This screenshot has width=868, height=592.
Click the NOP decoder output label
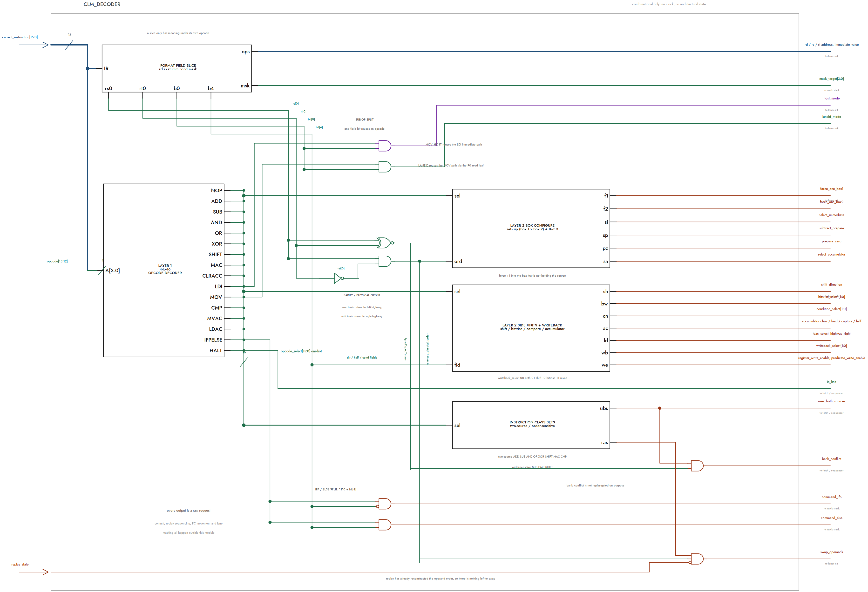pyautogui.click(x=216, y=190)
